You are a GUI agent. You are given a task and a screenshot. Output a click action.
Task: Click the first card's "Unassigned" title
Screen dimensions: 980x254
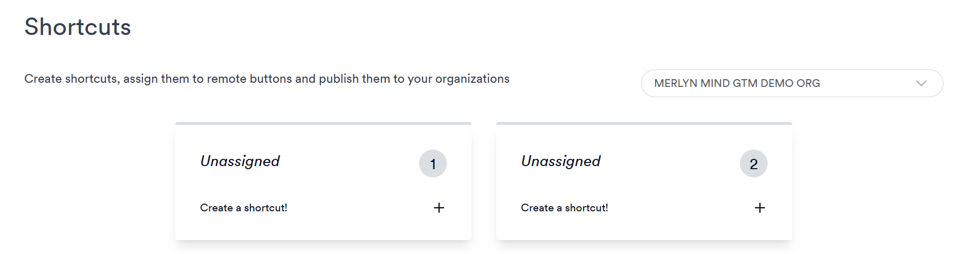click(x=240, y=161)
